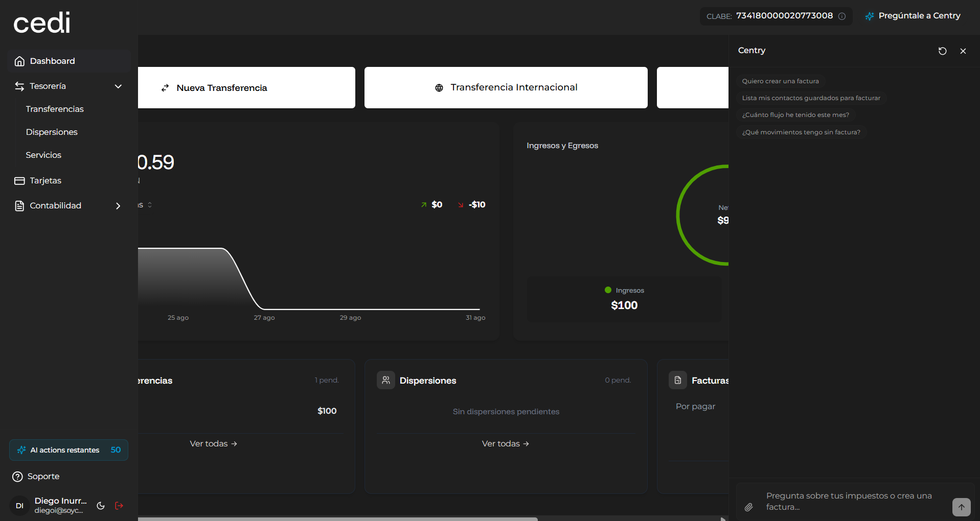The height and width of the screenshot is (521, 980).
Task: Click the Tesorería transfer arrows icon
Action: 19,86
